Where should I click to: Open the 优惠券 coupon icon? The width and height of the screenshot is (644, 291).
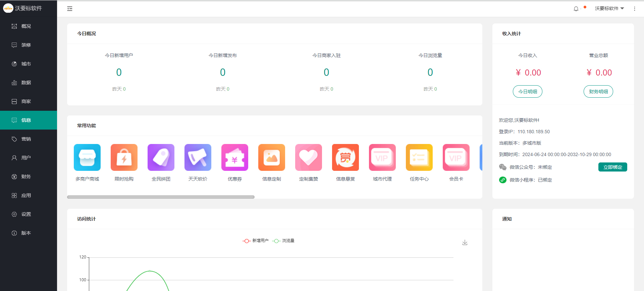pyautogui.click(x=235, y=157)
